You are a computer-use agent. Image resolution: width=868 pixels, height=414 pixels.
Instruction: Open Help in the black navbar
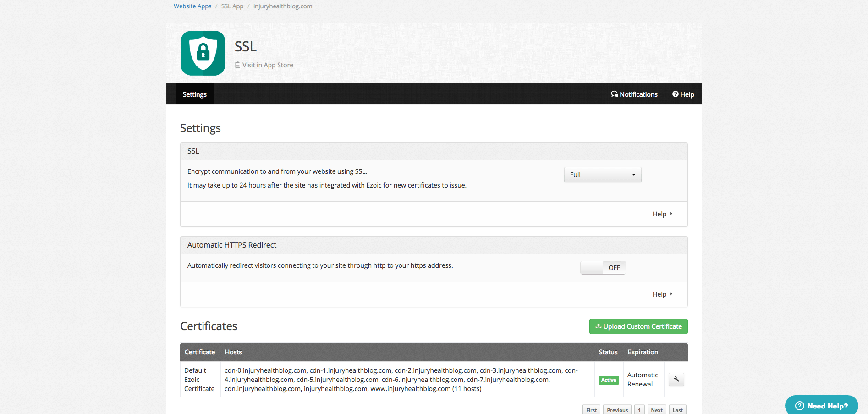tap(683, 94)
